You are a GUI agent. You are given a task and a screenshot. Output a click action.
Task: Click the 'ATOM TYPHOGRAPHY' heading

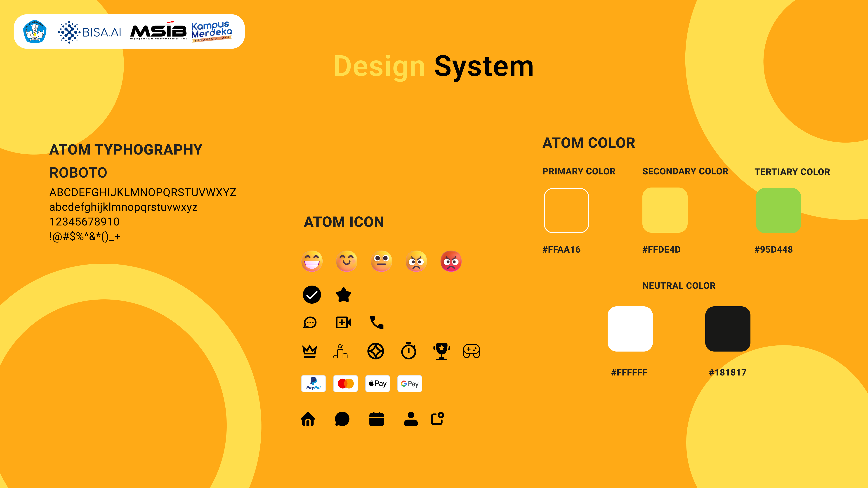126,150
